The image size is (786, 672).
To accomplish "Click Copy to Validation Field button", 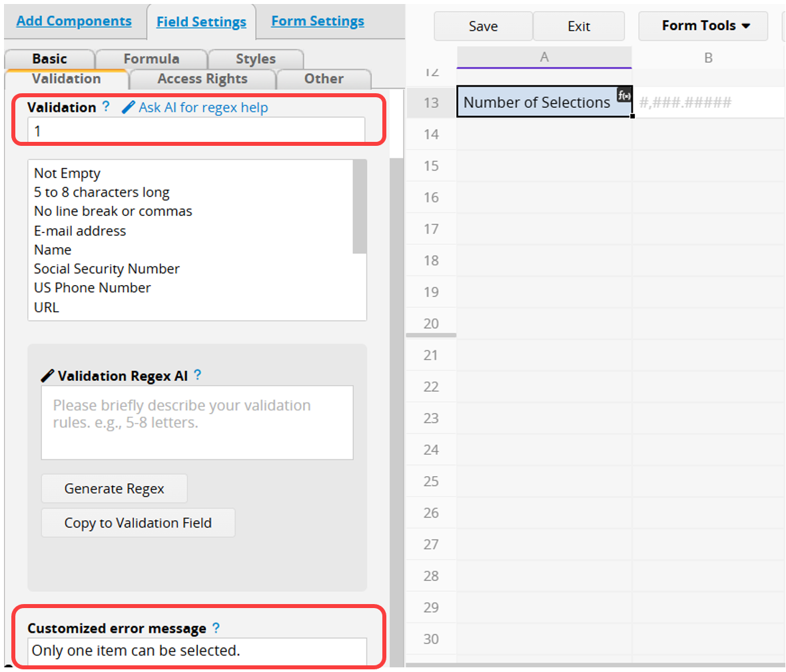I will pyautogui.click(x=138, y=523).
